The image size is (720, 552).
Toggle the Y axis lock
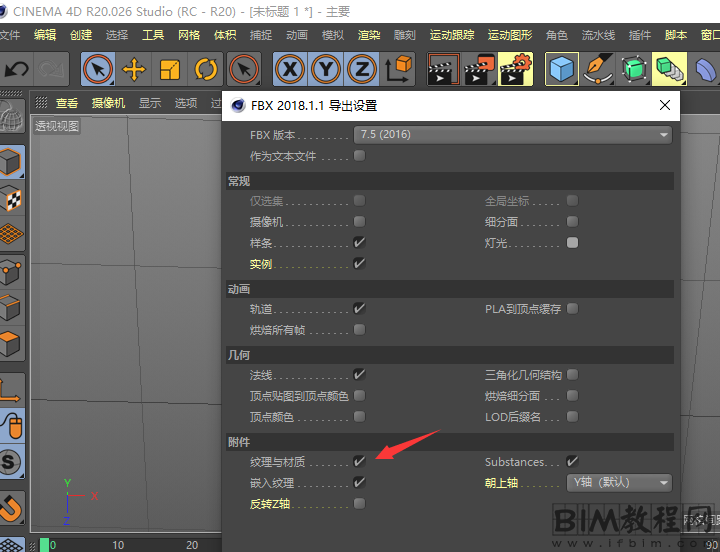tap(326, 69)
